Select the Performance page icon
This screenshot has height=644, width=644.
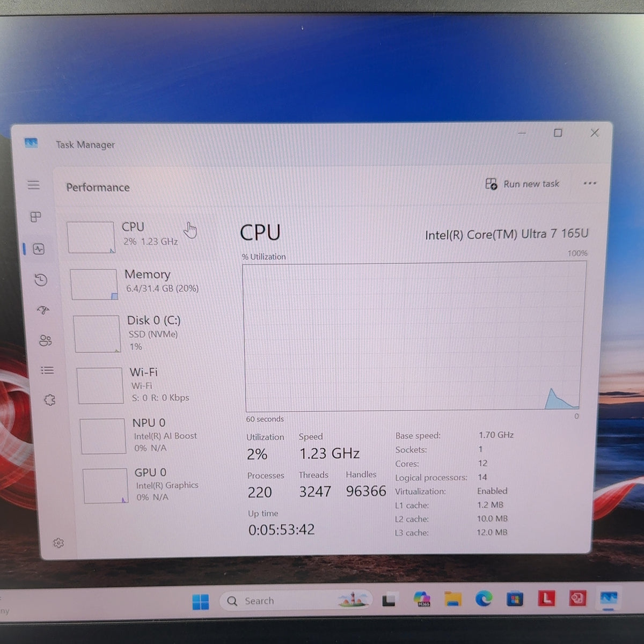(39, 249)
